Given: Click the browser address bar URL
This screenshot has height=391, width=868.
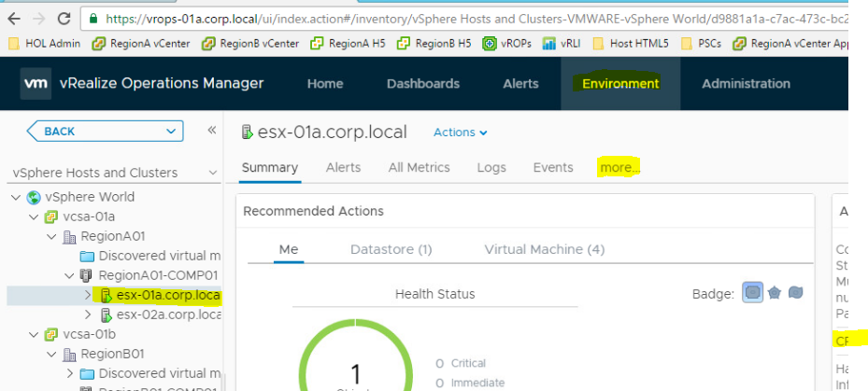Looking at the screenshot, I should [477, 19].
